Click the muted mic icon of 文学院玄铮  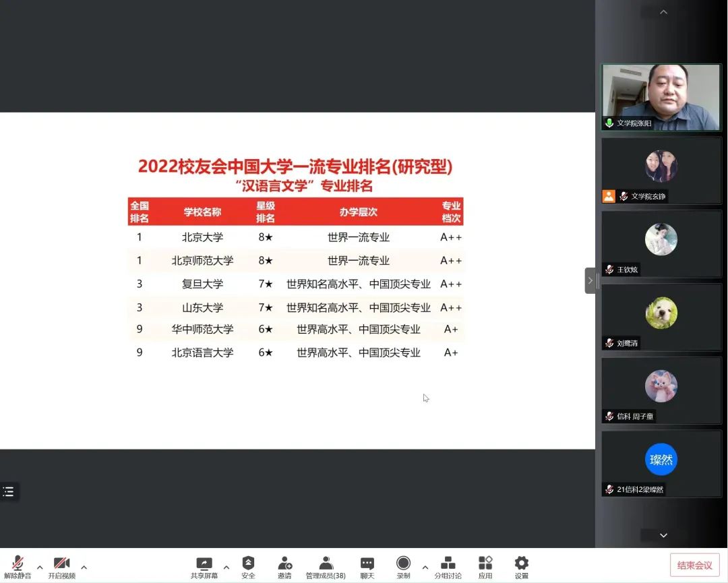click(624, 196)
